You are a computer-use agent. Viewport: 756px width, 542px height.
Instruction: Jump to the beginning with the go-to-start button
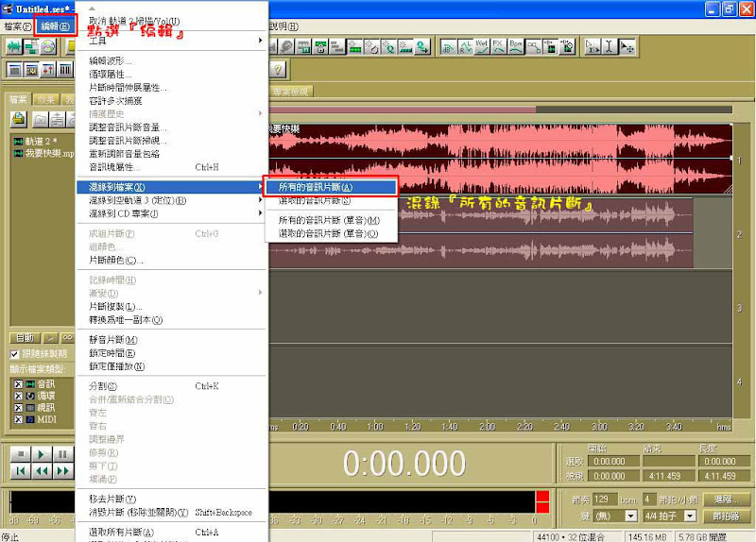click(20, 470)
